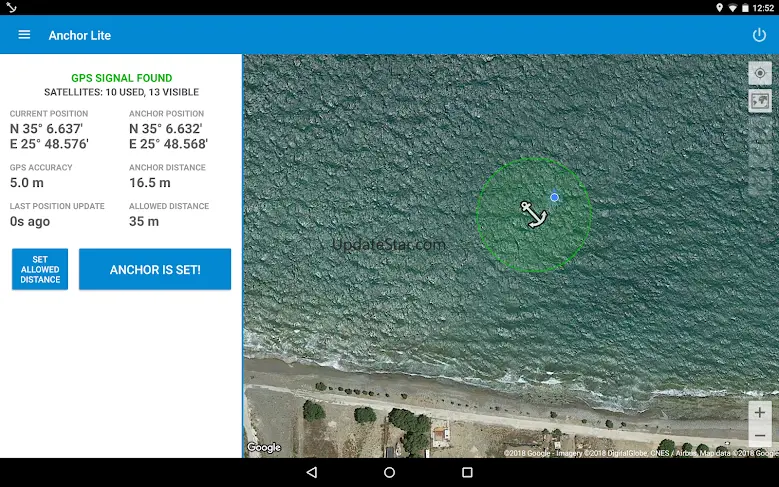Switch map layer type button
The width and height of the screenshot is (779, 487).
pos(760,101)
